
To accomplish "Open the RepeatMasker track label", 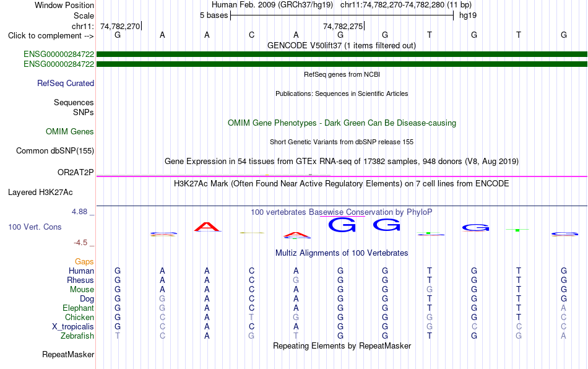I will coord(68,354).
